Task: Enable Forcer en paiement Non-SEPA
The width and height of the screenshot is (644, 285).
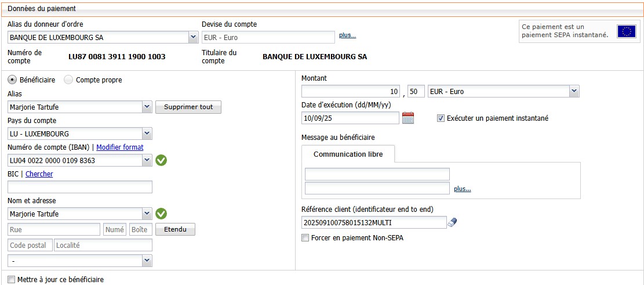Action: [x=305, y=238]
